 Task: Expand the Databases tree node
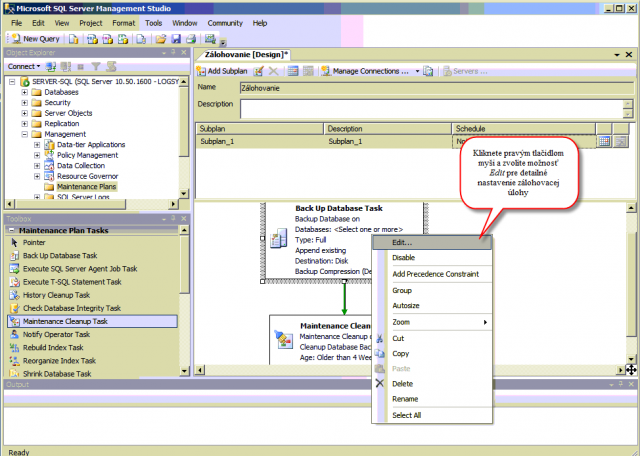point(24,92)
